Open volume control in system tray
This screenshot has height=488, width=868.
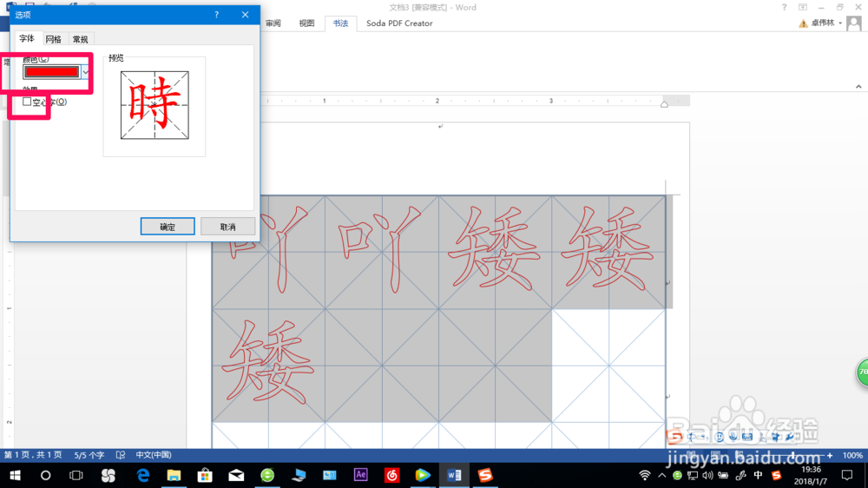click(707, 475)
